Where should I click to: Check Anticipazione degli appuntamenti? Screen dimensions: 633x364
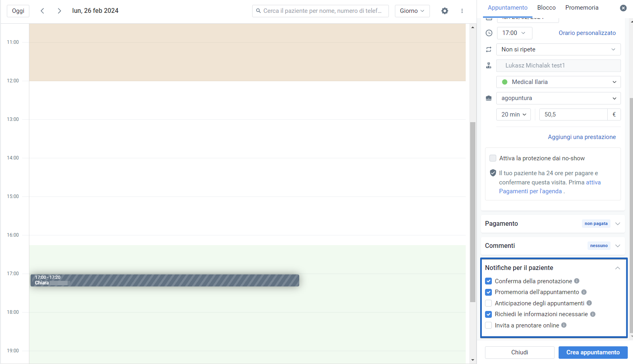[488, 303]
